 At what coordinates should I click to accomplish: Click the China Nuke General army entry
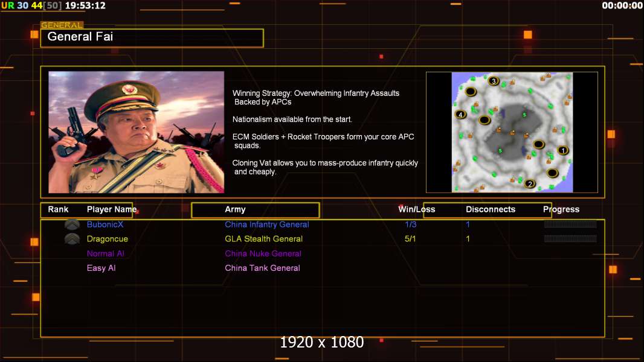[263, 253]
